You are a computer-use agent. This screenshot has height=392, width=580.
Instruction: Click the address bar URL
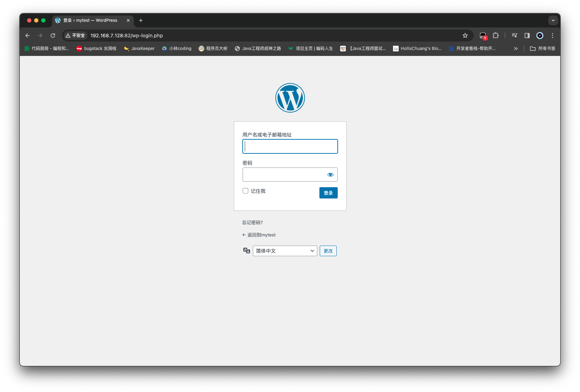[x=127, y=36]
